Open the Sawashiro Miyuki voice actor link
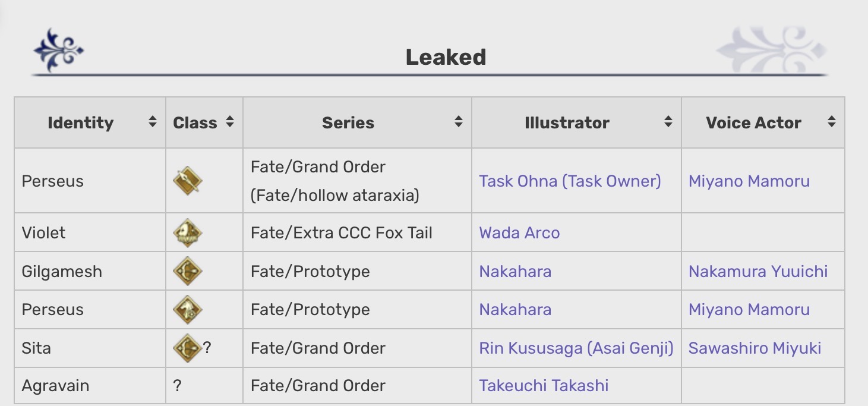Screen dimensions: 868x406 (x=755, y=348)
